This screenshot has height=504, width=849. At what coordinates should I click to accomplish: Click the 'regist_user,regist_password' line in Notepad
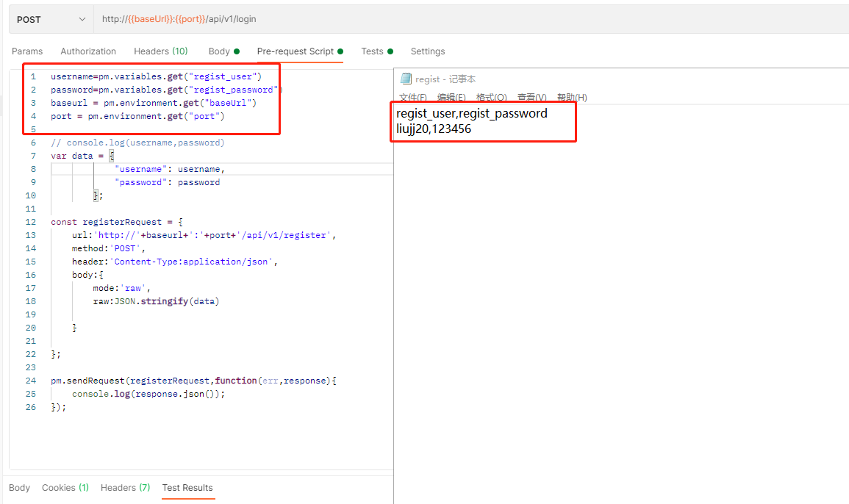pos(472,114)
